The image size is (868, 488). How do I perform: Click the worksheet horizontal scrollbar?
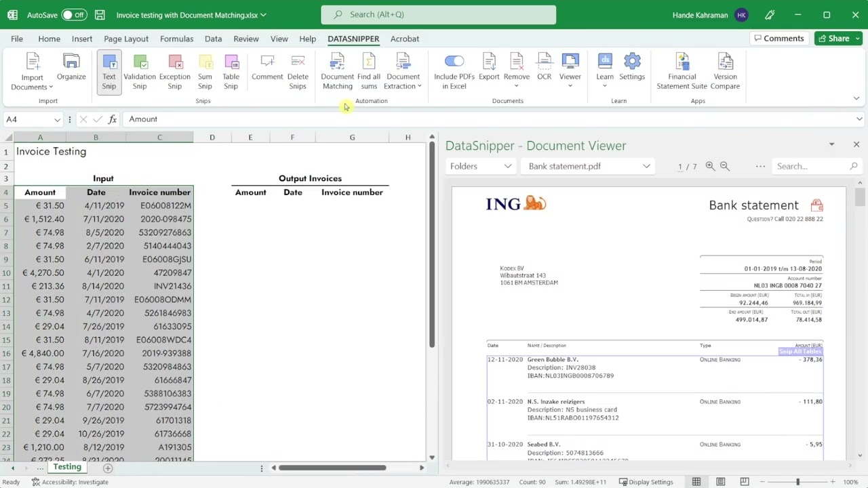point(332,468)
